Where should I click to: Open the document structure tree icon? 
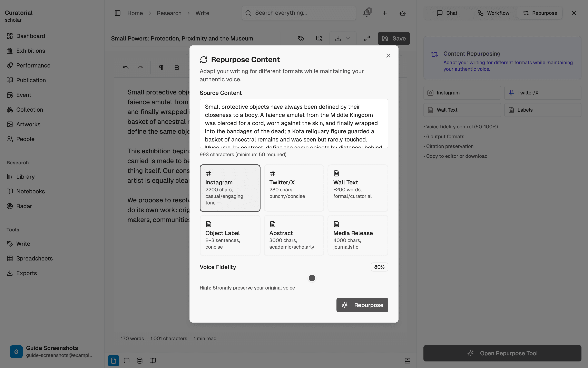pyautogui.click(x=319, y=38)
